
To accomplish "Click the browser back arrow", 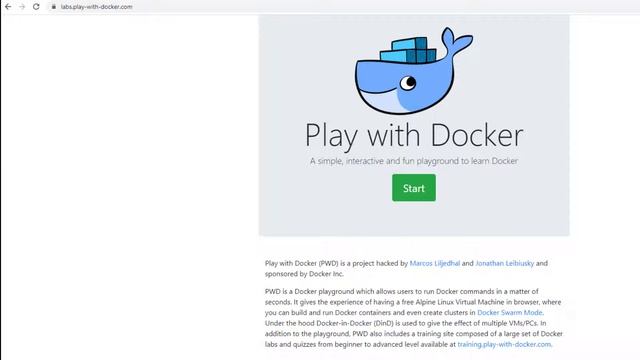I will point(8,7).
